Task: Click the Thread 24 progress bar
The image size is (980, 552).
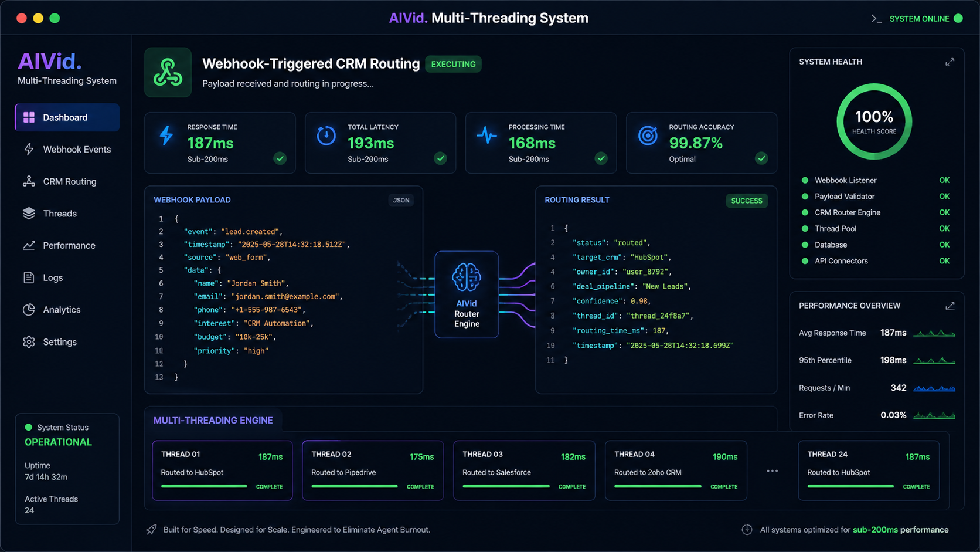Action: [x=850, y=486]
